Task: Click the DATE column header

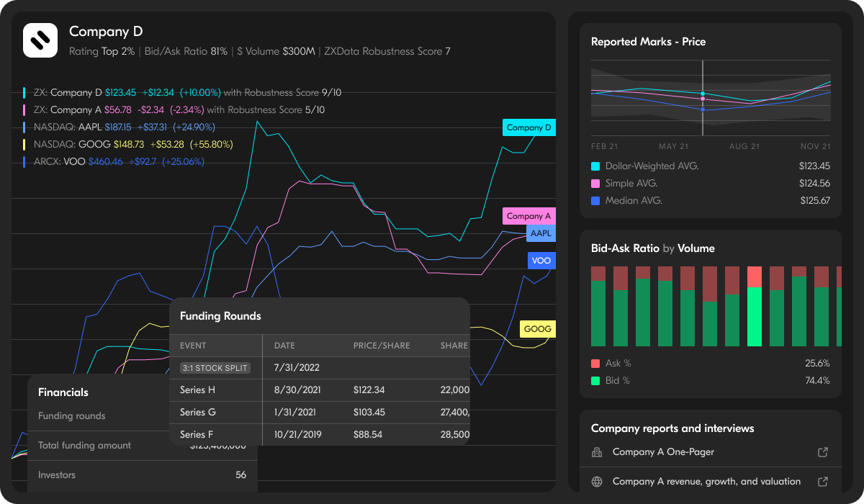Action: coord(284,346)
